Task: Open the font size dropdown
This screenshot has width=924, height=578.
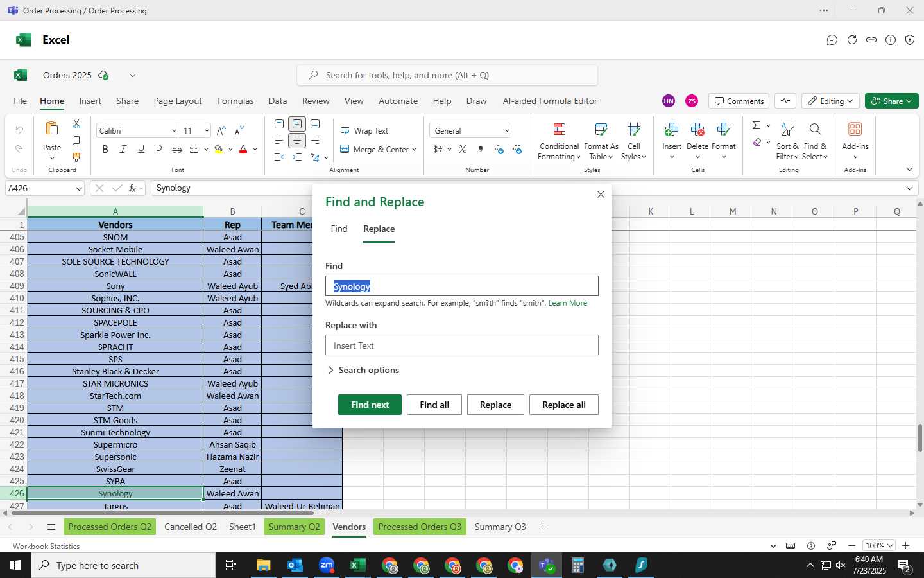Action: pos(207,131)
